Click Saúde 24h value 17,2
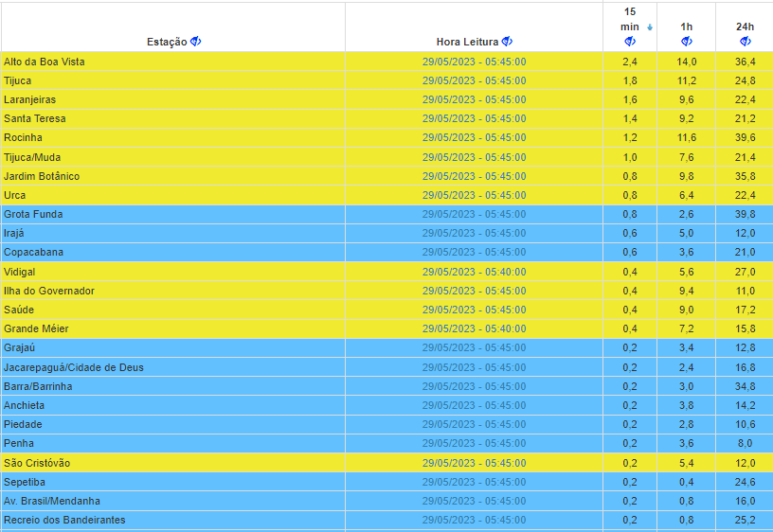This screenshot has width=773, height=532. [746, 310]
